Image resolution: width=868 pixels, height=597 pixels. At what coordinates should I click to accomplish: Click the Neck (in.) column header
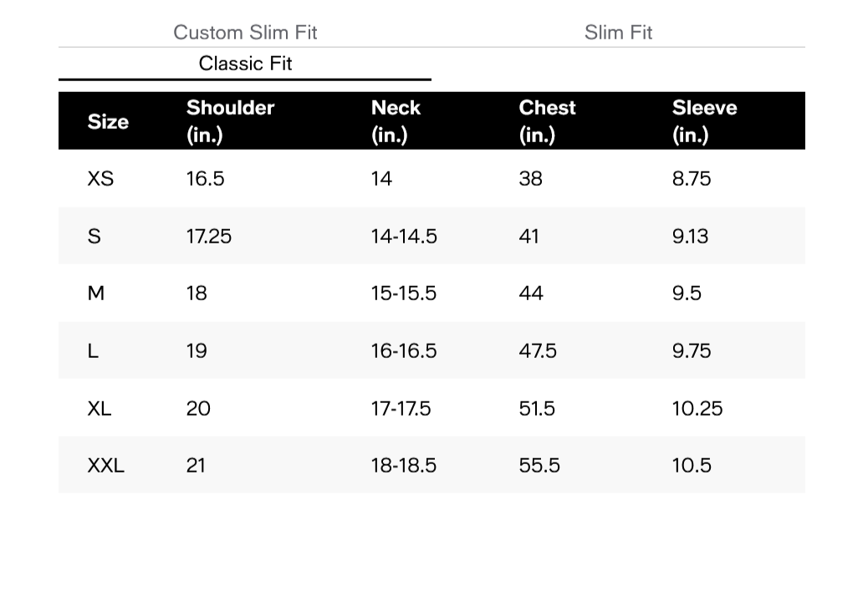click(x=396, y=121)
